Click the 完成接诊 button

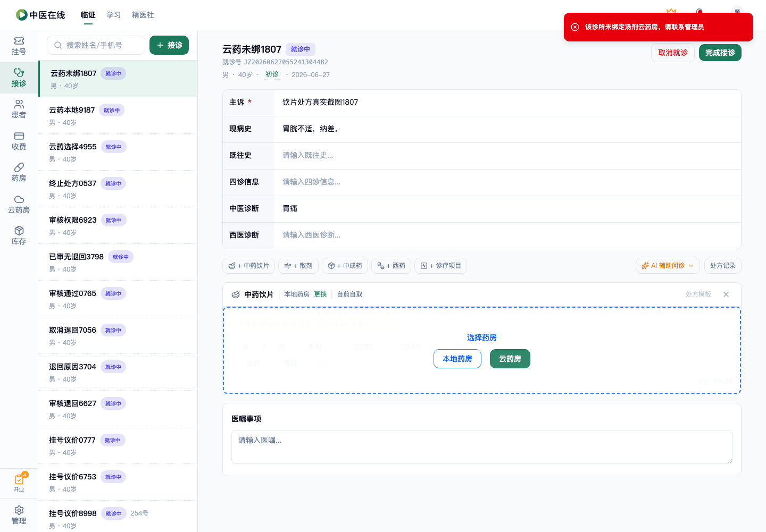point(720,53)
